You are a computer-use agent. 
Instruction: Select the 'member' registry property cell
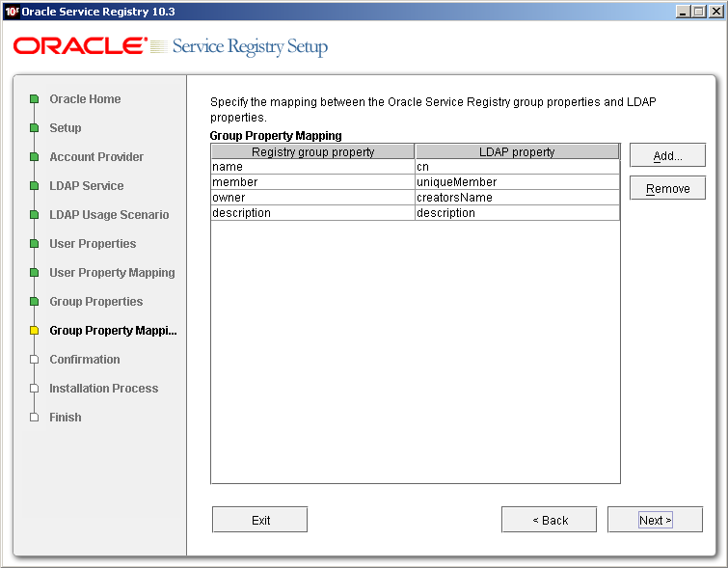(312, 182)
